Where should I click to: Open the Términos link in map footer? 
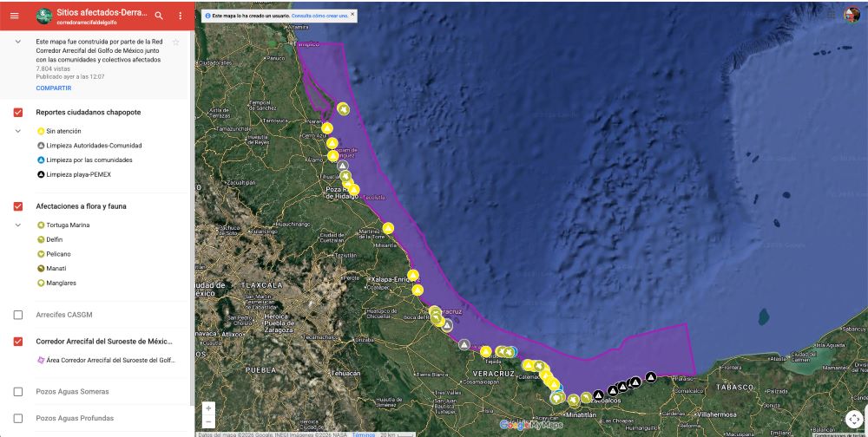pyautogui.click(x=363, y=434)
